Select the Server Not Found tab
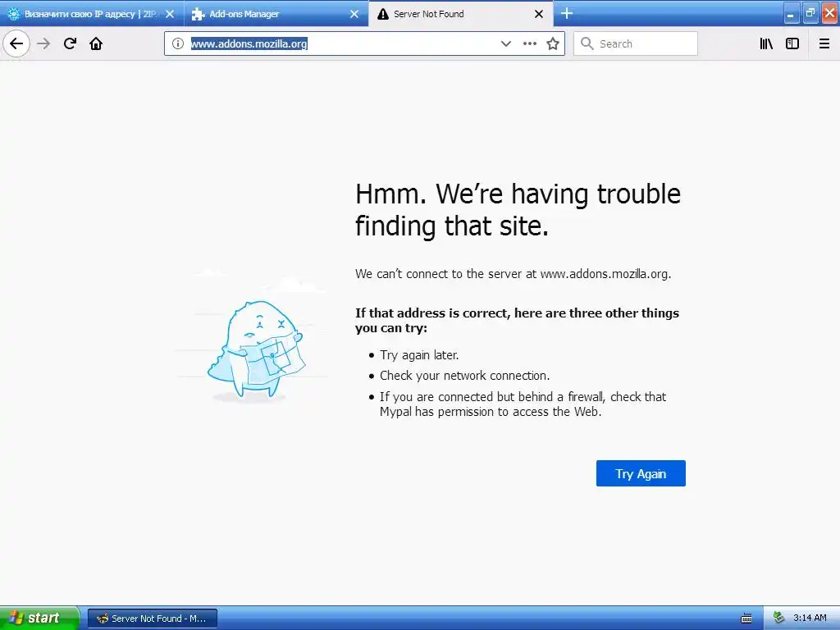 coord(461,14)
